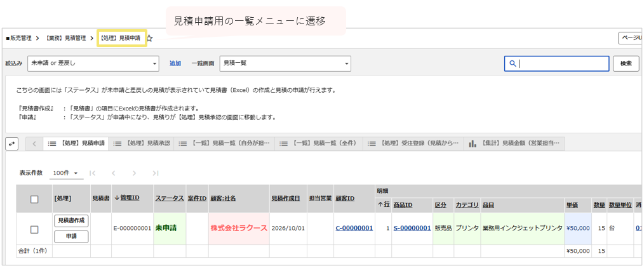Open the 絞込み dropdown 未申請 or 差戻し
This screenshot has width=644, height=266.
click(93, 63)
